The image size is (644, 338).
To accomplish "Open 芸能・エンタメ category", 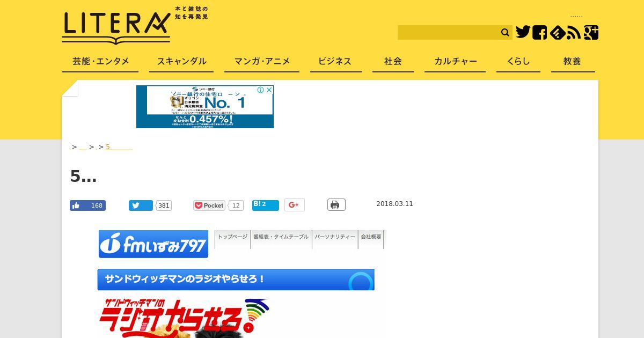I will tap(100, 61).
